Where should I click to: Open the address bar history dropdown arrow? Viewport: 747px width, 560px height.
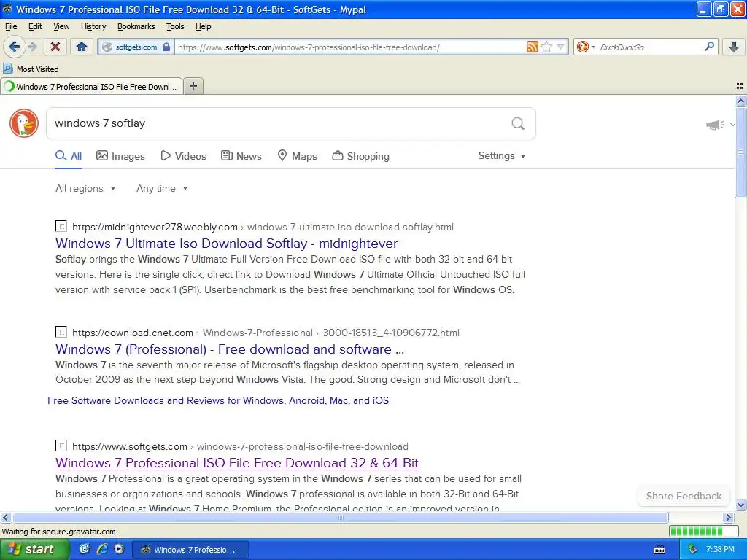[x=561, y=47]
